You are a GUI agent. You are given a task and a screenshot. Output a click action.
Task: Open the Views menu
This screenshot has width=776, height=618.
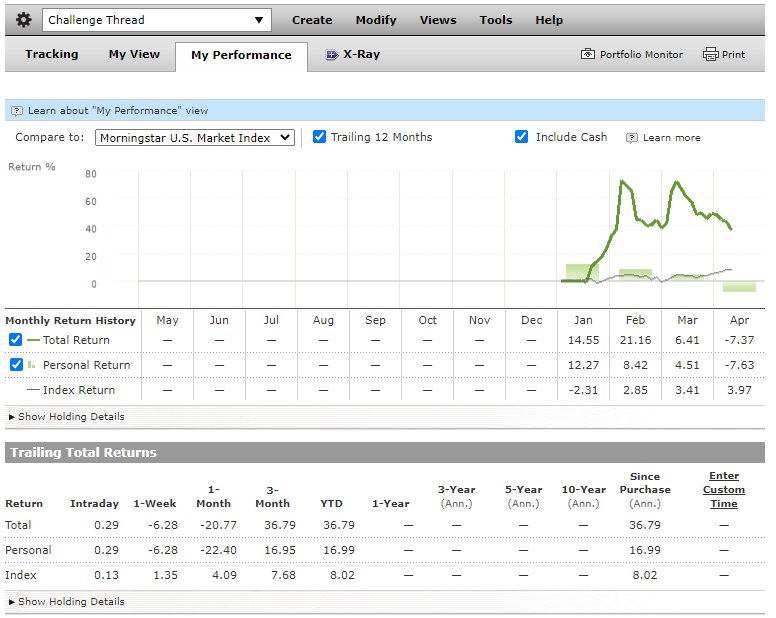pyautogui.click(x=437, y=20)
